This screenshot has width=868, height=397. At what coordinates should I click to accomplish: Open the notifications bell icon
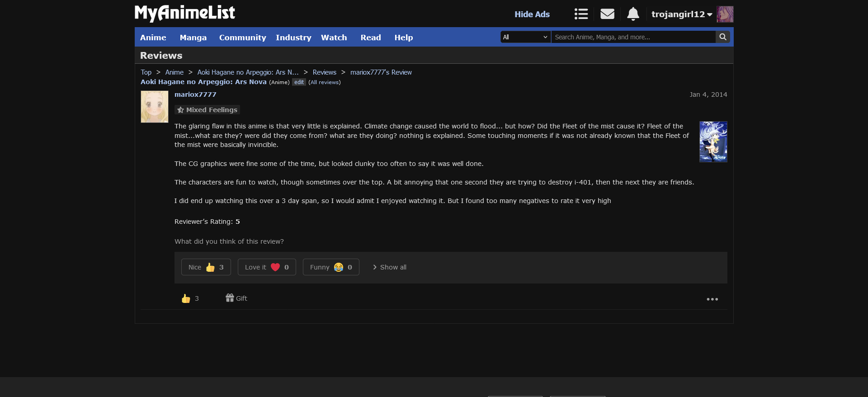click(x=633, y=14)
